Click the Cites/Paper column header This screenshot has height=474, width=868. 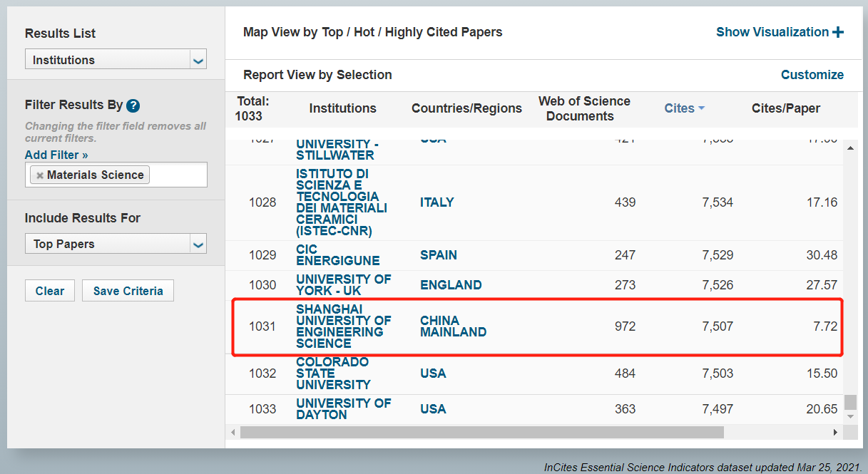coord(786,108)
